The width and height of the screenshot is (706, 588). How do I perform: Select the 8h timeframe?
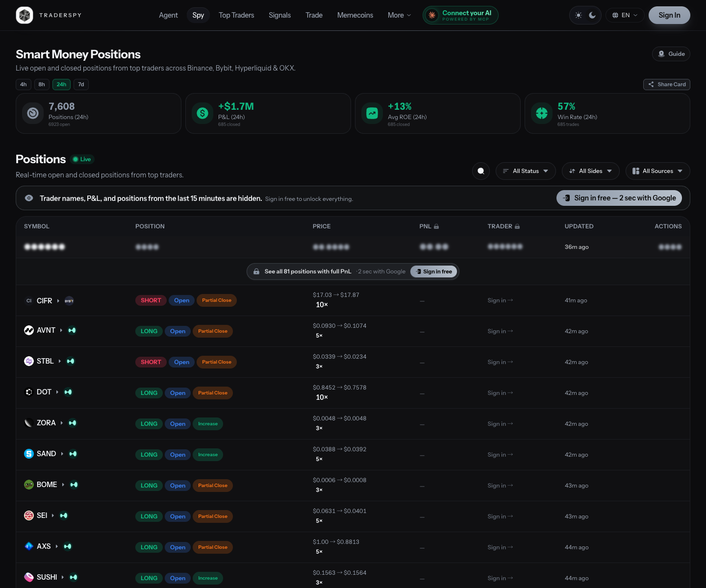click(x=42, y=84)
